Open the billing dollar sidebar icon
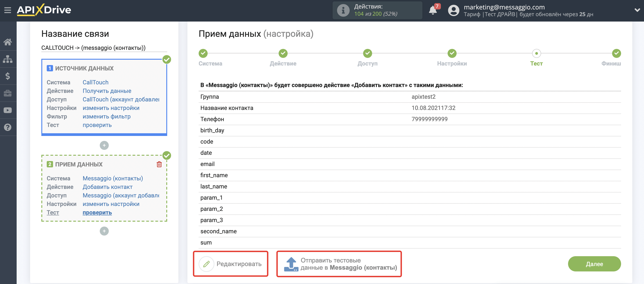The width and height of the screenshot is (644, 284). point(8,76)
